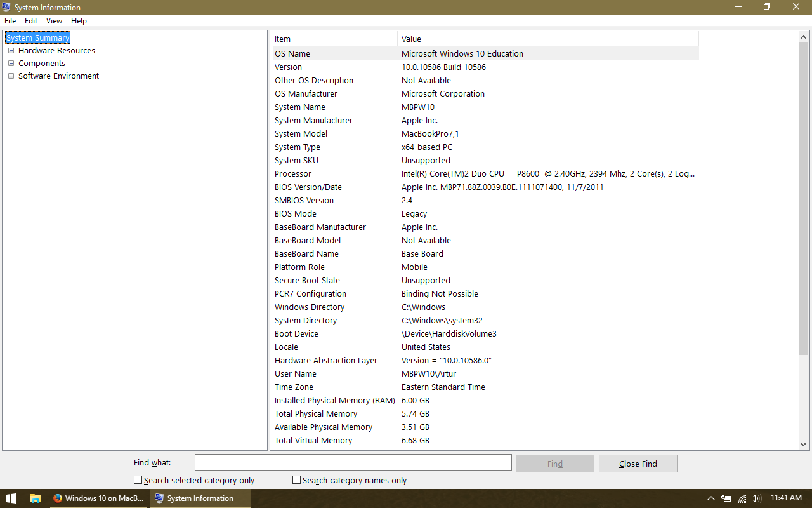This screenshot has width=812, height=508.
Task: Expand the Components tree node
Action: (x=11, y=63)
